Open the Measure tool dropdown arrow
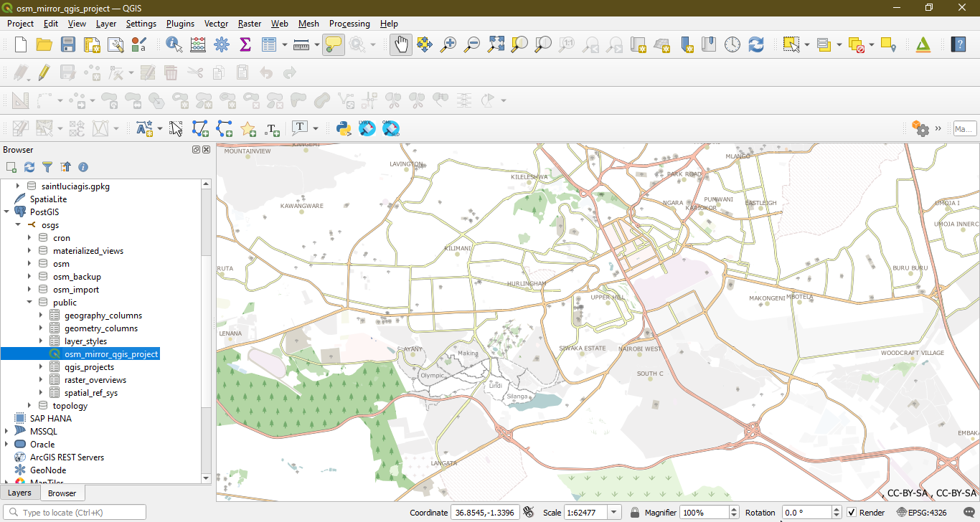Viewport: 980px width, 522px height. 316,44
